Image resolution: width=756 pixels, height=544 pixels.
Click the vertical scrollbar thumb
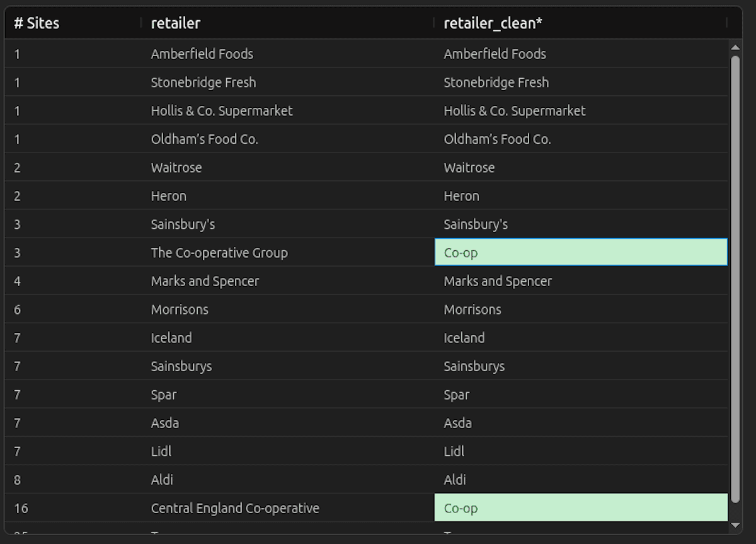point(735,279)
